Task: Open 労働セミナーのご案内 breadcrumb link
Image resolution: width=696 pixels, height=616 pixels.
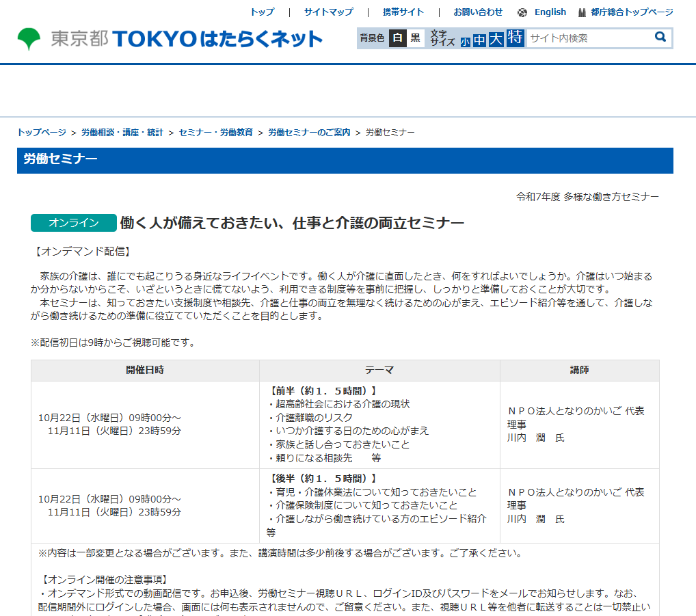Action: point(309,133)
